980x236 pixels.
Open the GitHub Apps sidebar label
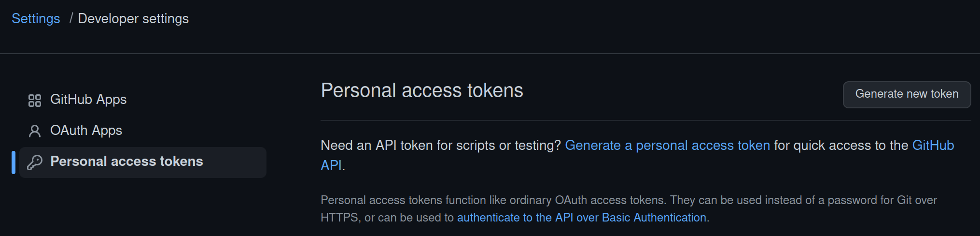[x=88, y=99]
